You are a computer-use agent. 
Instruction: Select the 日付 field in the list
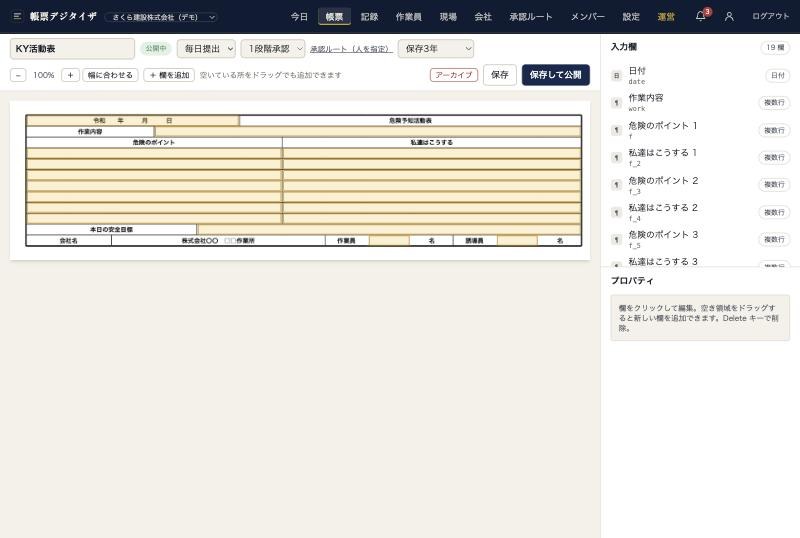click(700, 76)
